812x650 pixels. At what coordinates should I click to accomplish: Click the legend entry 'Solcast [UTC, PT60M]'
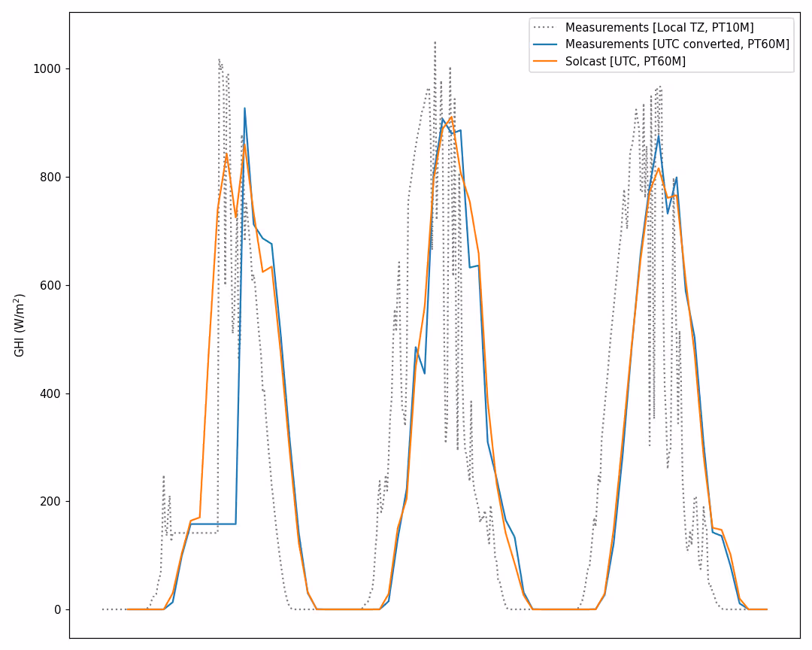click(625, 62)
